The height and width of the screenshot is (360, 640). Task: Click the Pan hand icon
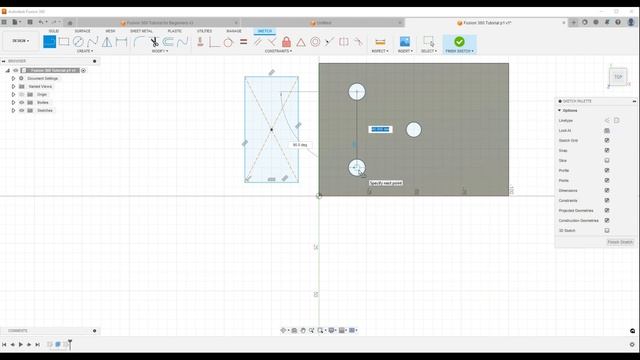pyautogui.click(x=303, y=330)
